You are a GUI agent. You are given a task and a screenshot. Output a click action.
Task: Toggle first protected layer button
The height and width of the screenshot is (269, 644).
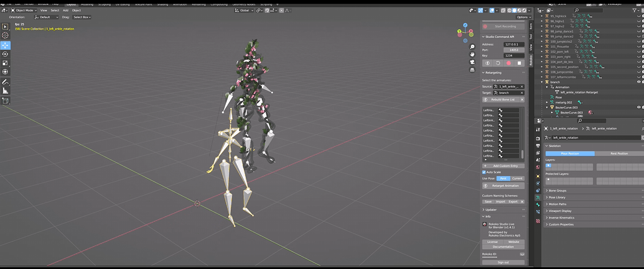(x=548, y=179)
